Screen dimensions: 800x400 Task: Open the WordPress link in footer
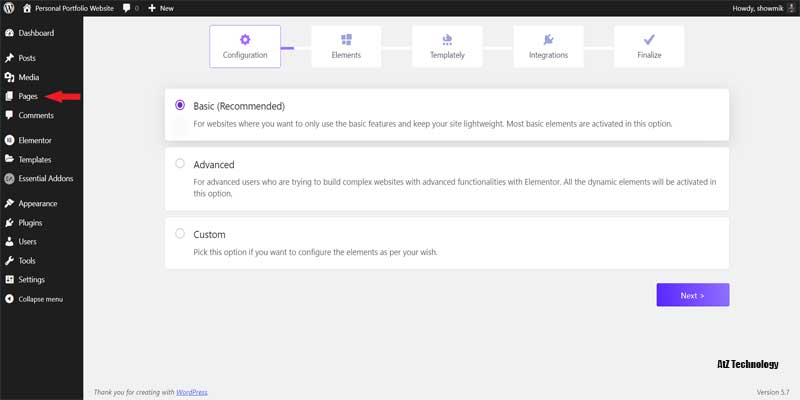(x=192, y=392)
